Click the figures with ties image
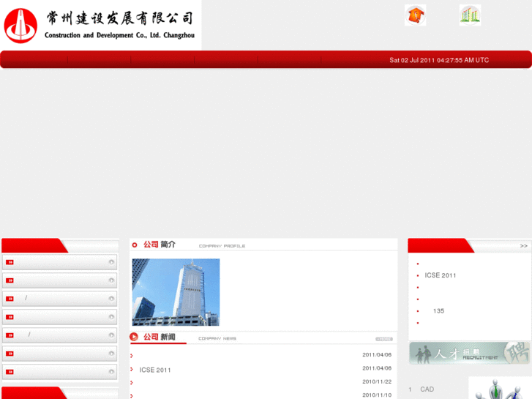The width and height of the screenshot is (532, 399). 499,388
